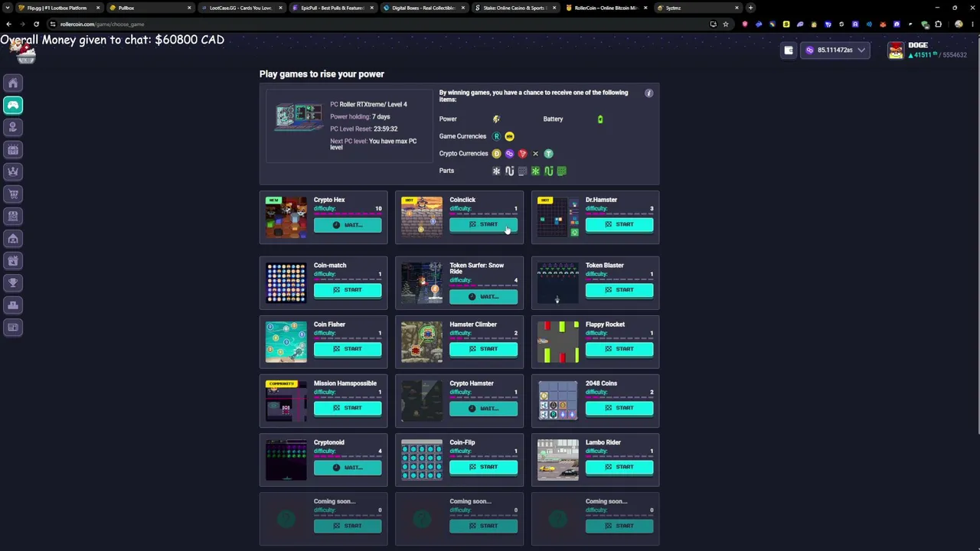Image resolution: width=980 pixels, height=551 pixels.
Task: Start the Coin-match game
Action: (x=348, y=290)
